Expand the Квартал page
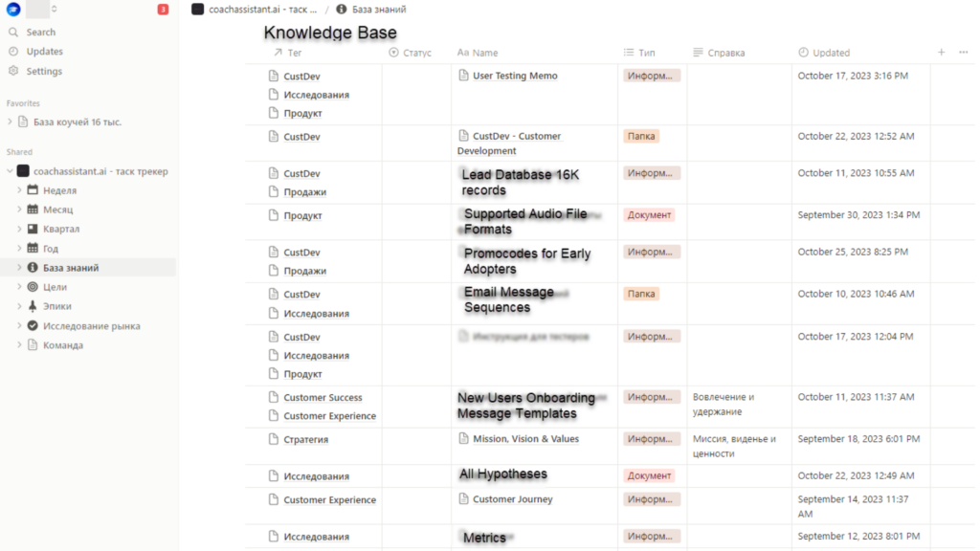Viewport: 980px width, 551px height. [19, 229]
